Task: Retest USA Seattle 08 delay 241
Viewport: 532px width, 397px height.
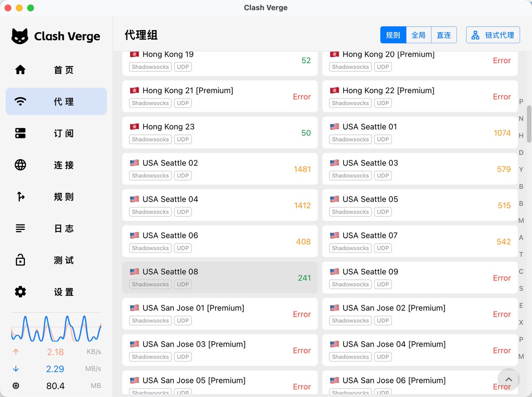Action: click(305, 278)
